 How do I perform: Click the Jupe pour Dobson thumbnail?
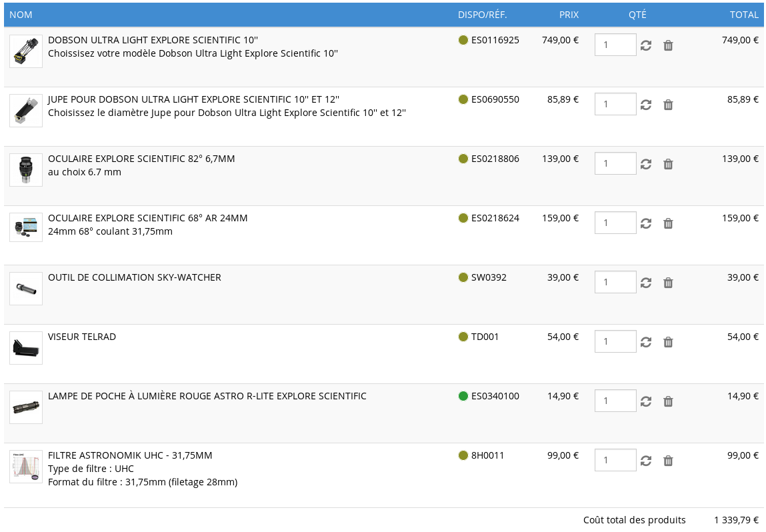pos(26,111)
